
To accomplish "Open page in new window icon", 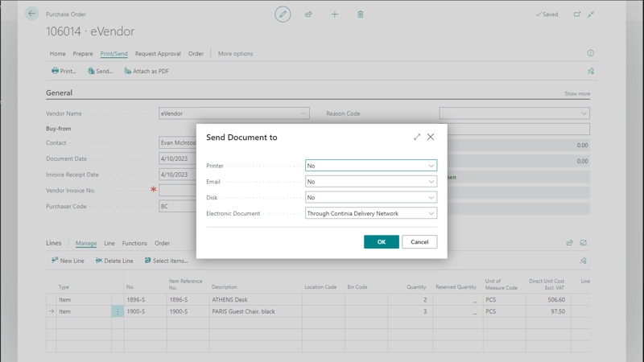I will [x=576, y=14].
